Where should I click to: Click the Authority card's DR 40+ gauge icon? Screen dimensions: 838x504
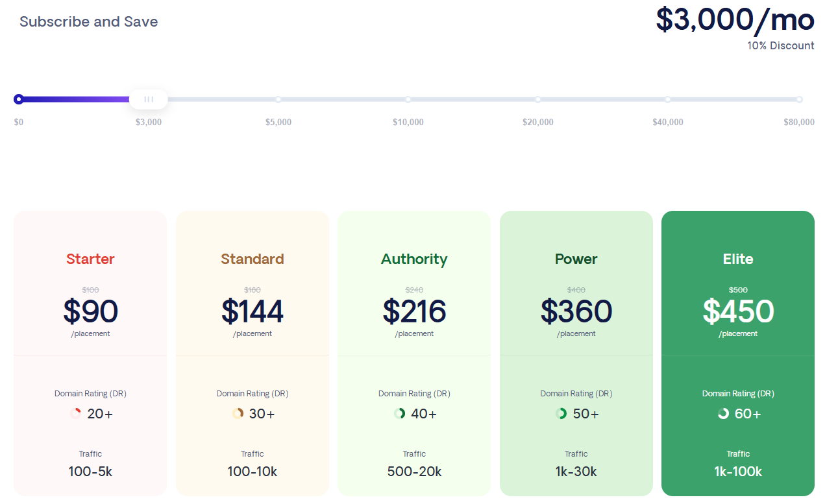click(x=400, y=413)
